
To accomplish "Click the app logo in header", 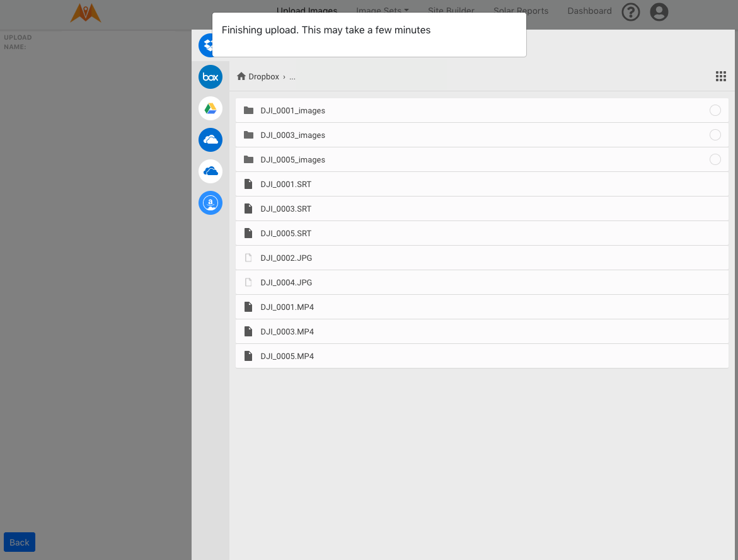I will pyautogui.click(x=86, y=13).
